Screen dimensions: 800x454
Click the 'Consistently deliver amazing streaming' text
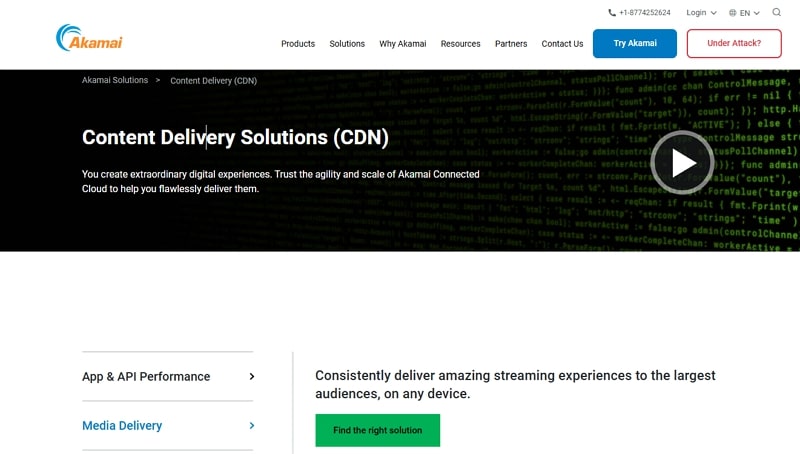tap(515, 385)
